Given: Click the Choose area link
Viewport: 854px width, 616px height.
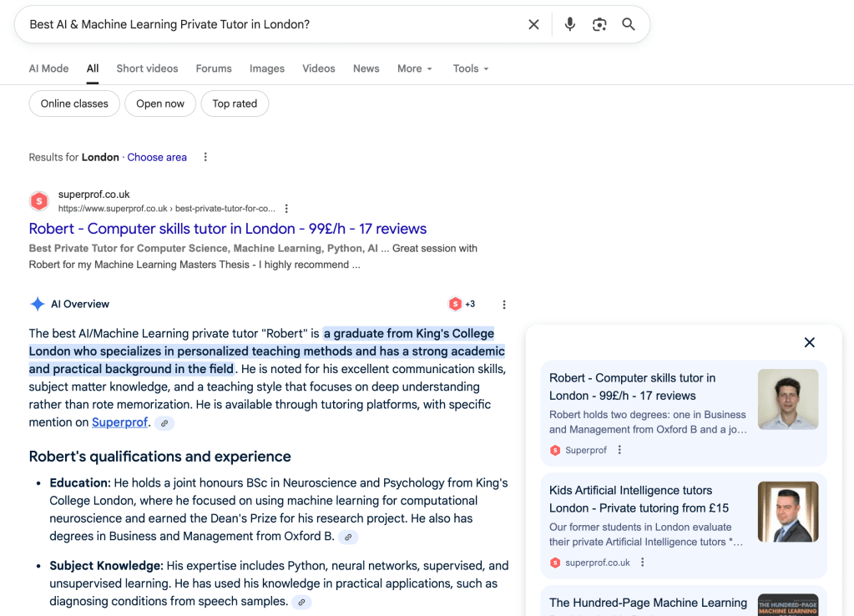Looking at the screenshot, I should point(157,157).
